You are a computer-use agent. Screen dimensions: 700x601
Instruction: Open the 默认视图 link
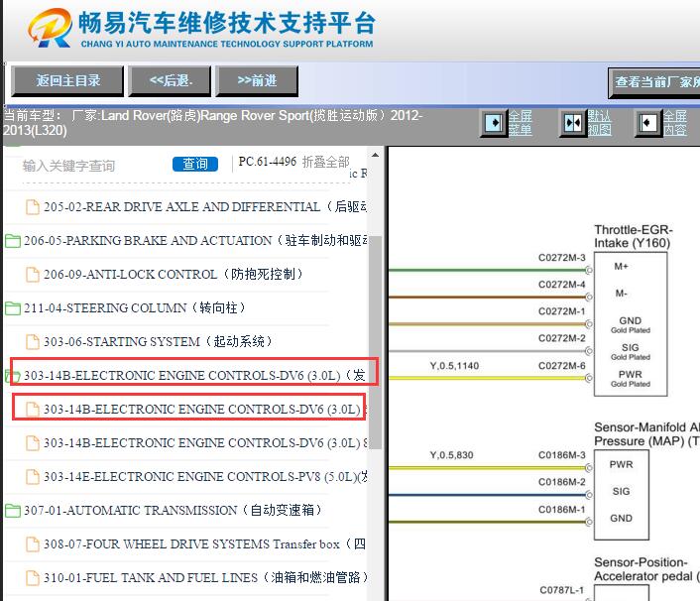point(599,123)
